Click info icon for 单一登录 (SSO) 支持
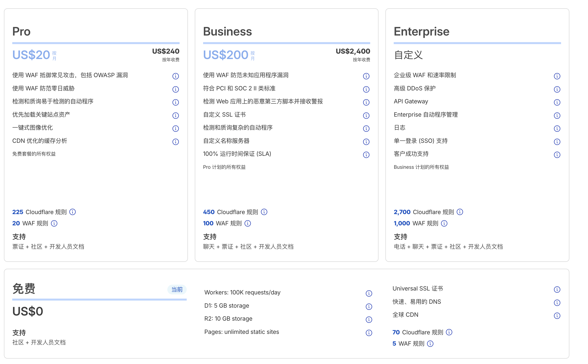Screen dimensions: 588x364 [x=557, y=142]
